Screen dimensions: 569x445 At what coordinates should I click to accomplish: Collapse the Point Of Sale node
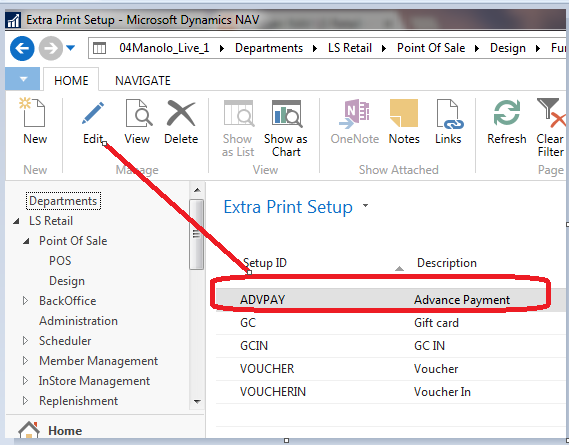pyautogui.click(x=26, y=241)
